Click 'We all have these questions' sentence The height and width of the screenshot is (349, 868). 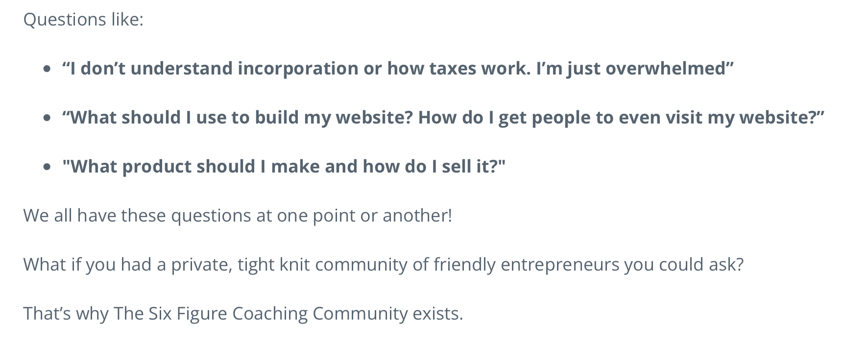tap(140, 216)
